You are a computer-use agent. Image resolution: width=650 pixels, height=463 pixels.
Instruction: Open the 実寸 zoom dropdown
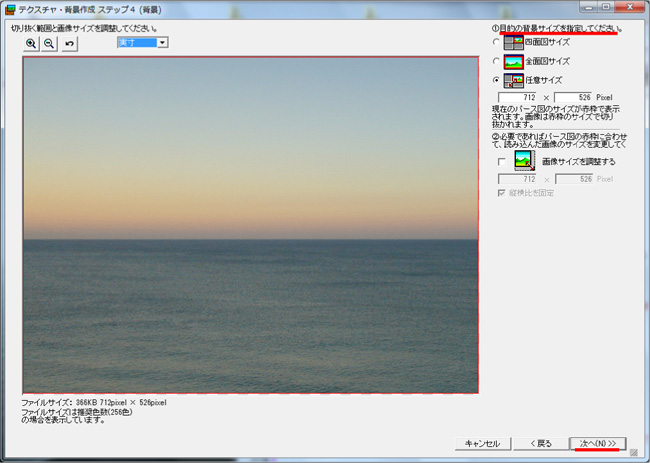(162, 42)
